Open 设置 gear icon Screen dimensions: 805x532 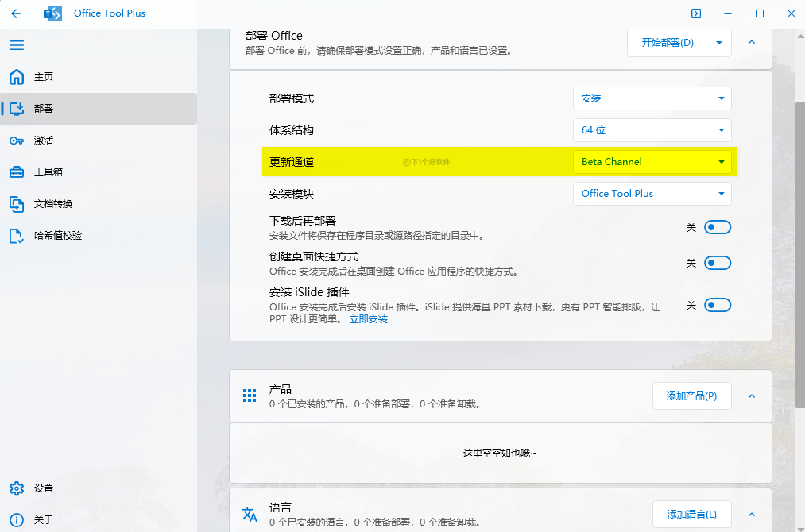click(17, 488)
